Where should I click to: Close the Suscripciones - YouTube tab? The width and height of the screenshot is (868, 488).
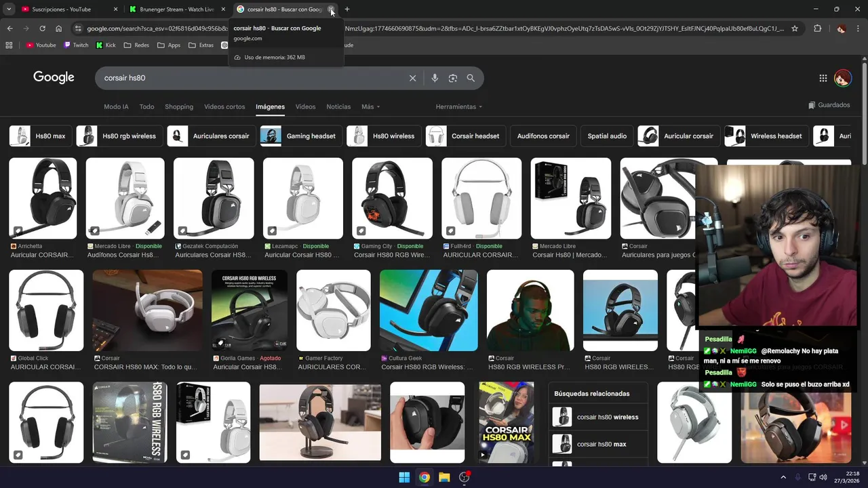tap(115, 9)
